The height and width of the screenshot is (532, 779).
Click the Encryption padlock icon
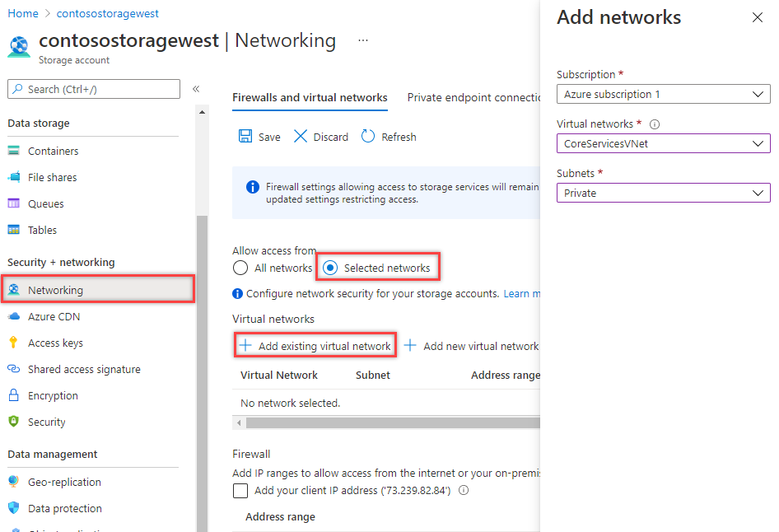[13, 396]
